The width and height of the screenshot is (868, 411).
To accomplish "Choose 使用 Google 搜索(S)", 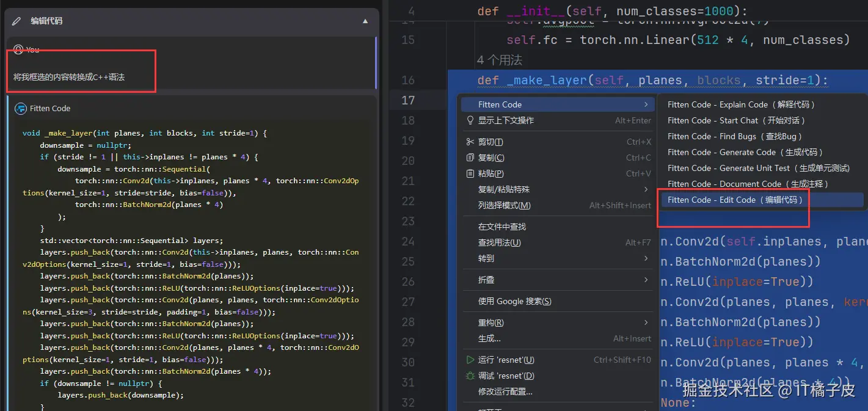I will [x=558, y=301].
